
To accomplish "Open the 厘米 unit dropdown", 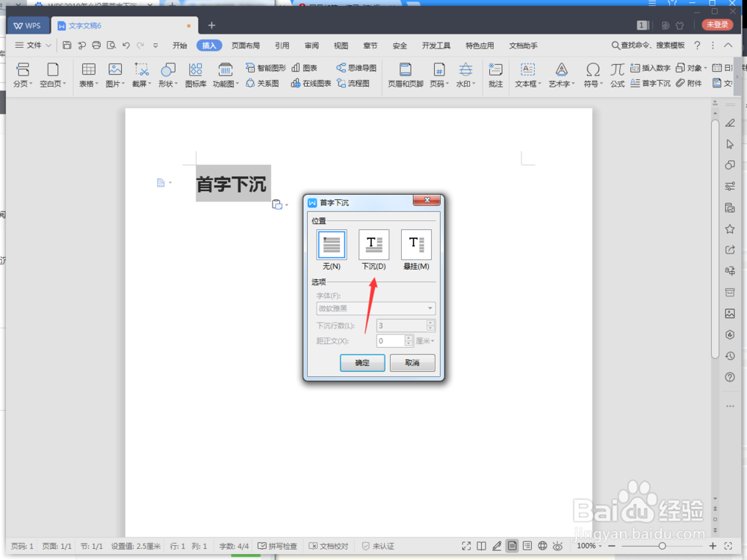I will pos(425,341).
